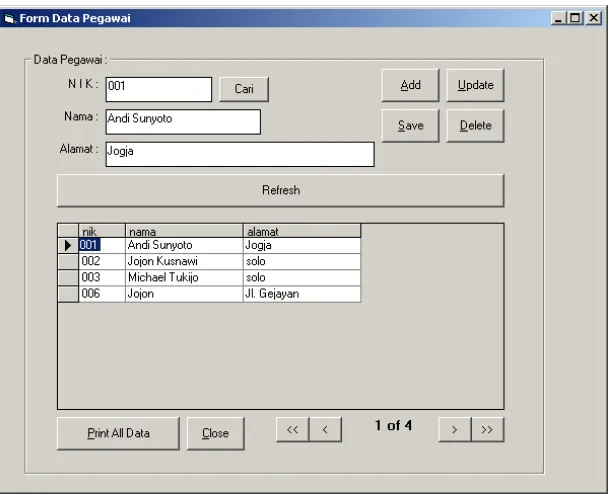Click the nik column header

(102, 231)
